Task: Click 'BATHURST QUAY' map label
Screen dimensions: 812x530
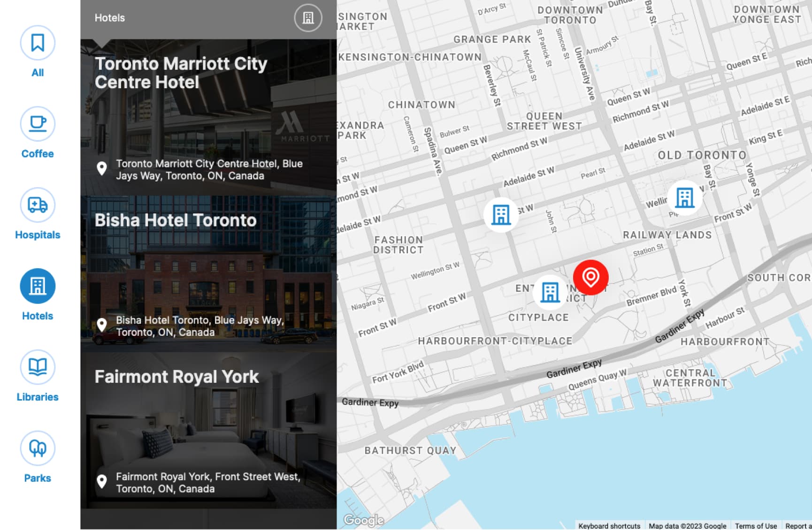Action: [410, 450]
